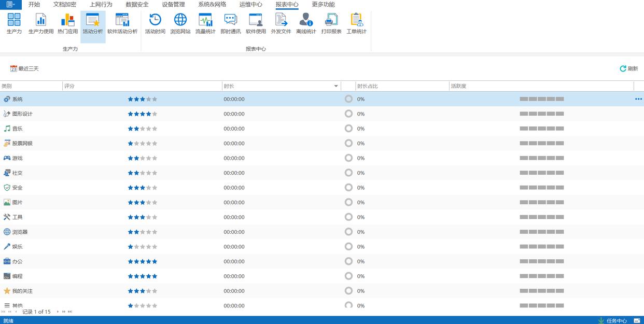Switch to the 上网行为 ribbon tab
The image size is (644, 324).
pos(101,5)
